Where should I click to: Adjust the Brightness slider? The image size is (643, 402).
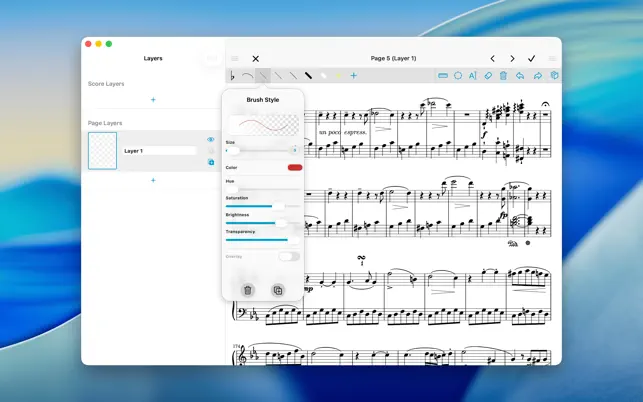[x=263, y=223]
